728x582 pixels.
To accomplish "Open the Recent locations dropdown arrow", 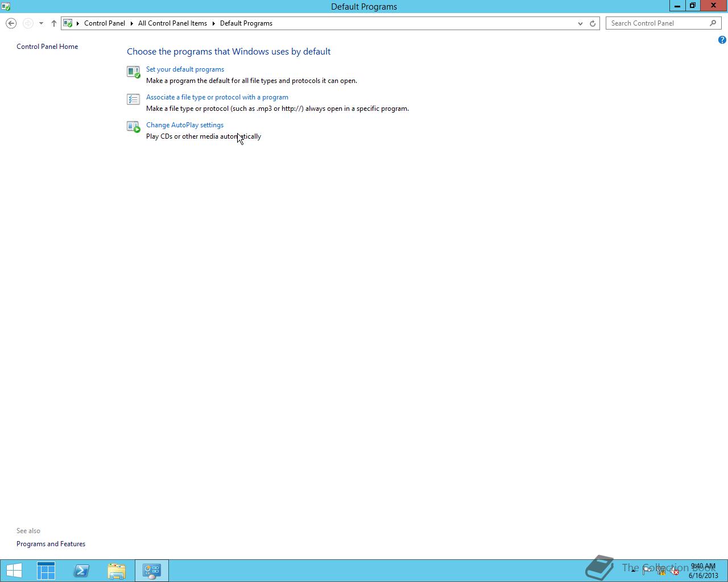I will 41,23.
